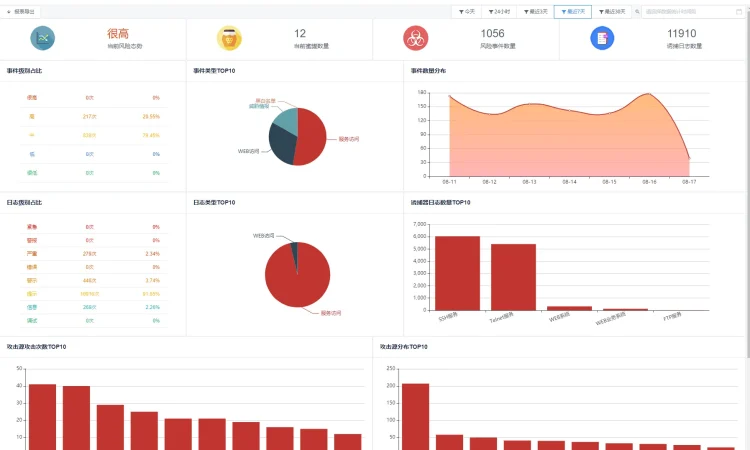Click the red 服务访问 slice in event type pie

coord(312,138)
